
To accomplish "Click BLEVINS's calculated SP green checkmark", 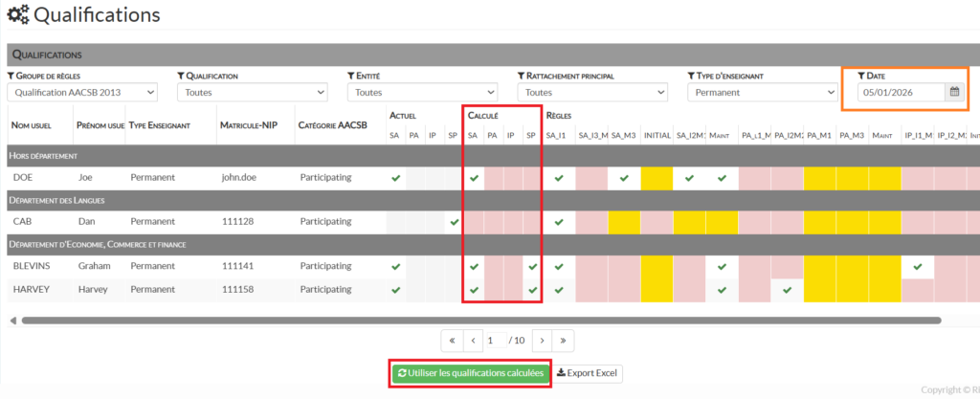I will click(x=532, y=267).
